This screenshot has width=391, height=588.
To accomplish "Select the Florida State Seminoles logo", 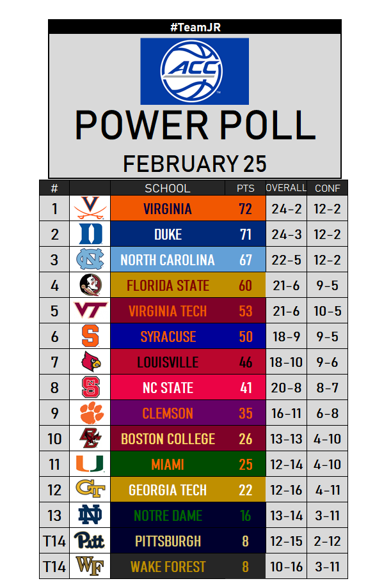I will pyautogui.click(x=90, y=285).
